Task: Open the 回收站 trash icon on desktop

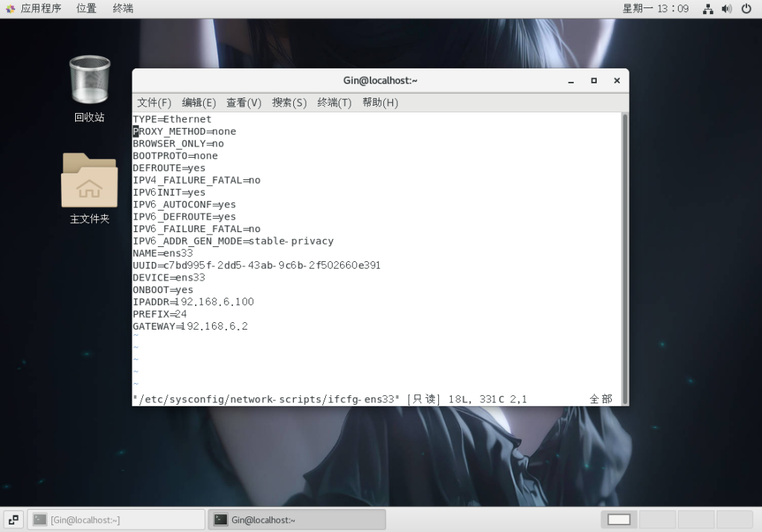Action: pyautogui.click(x=89, y=80)
